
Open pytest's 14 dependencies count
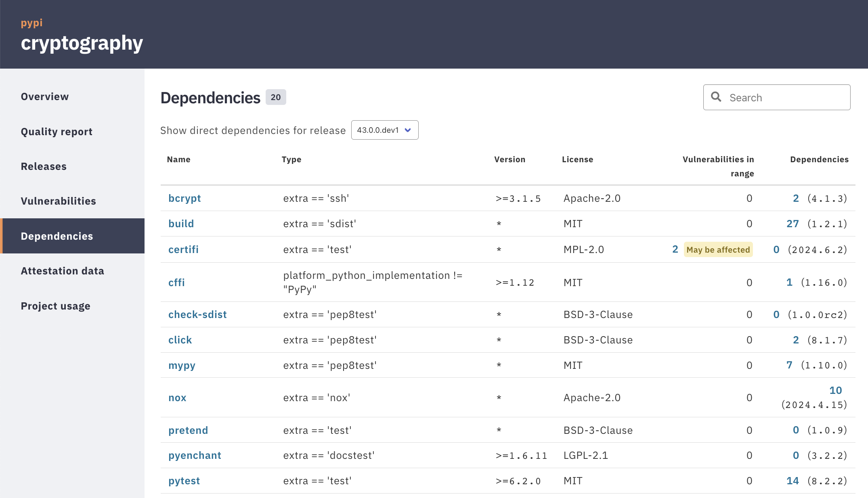click(793, 481)
